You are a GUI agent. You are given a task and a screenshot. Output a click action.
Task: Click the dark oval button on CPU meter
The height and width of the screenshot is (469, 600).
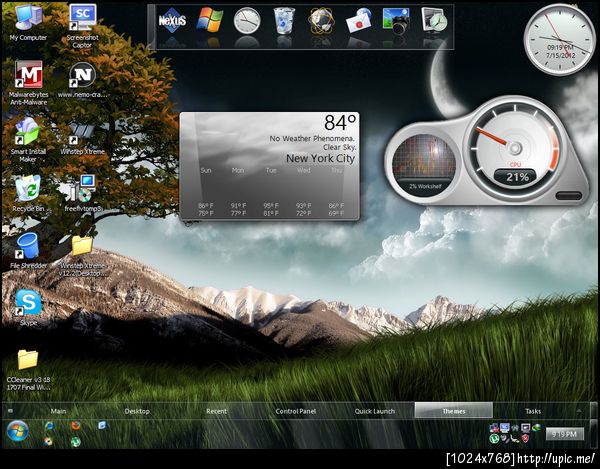click(x=569, y=196)
